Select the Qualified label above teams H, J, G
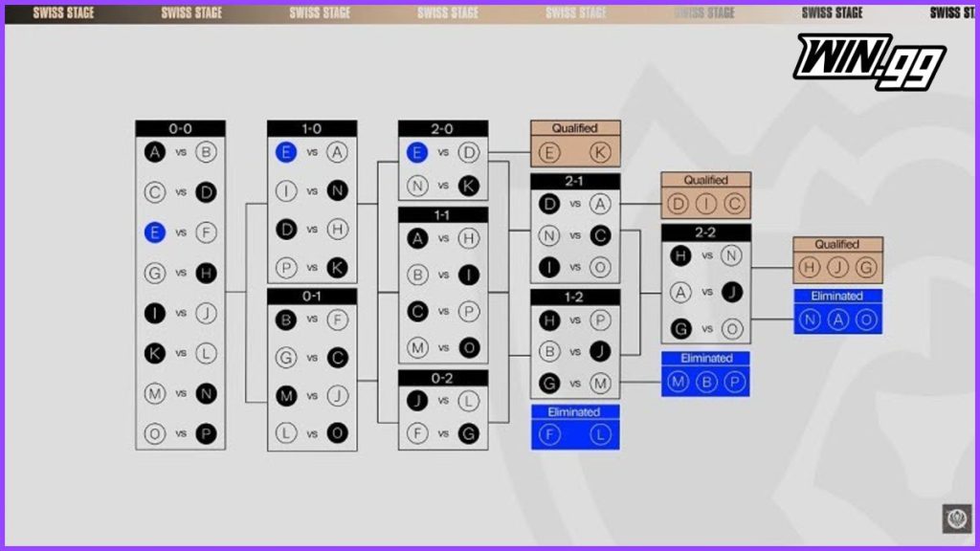980x551 pixels. [x=837, y=244]
